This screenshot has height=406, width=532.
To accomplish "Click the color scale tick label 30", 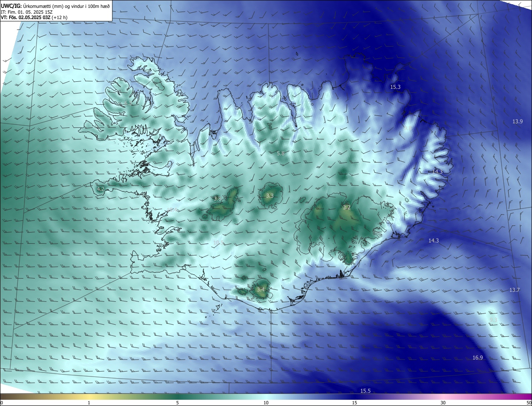I will coord(443,403).
